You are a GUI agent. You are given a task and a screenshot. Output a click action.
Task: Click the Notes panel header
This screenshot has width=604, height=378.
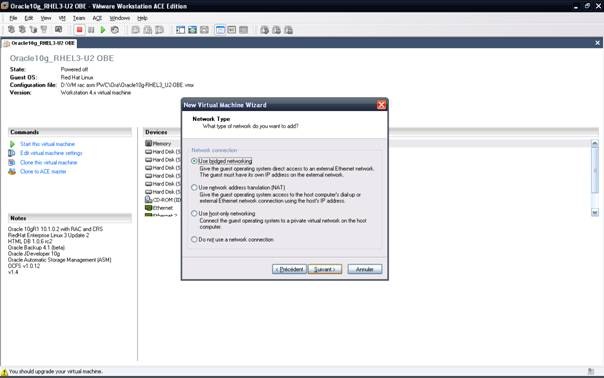pos(70,218)
